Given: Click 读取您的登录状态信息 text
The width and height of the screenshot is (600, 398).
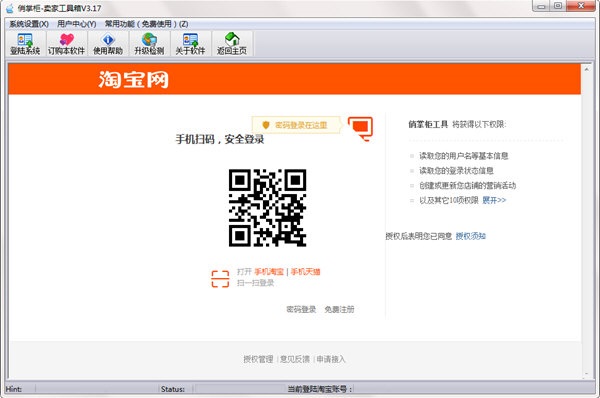Looking at the screenshot, I should 457,171.
